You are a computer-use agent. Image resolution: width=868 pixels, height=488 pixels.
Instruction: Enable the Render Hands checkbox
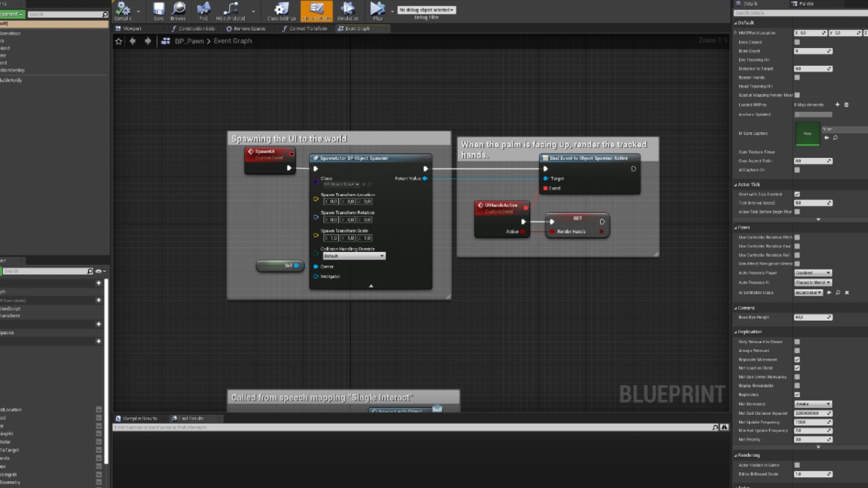point(797,77)
